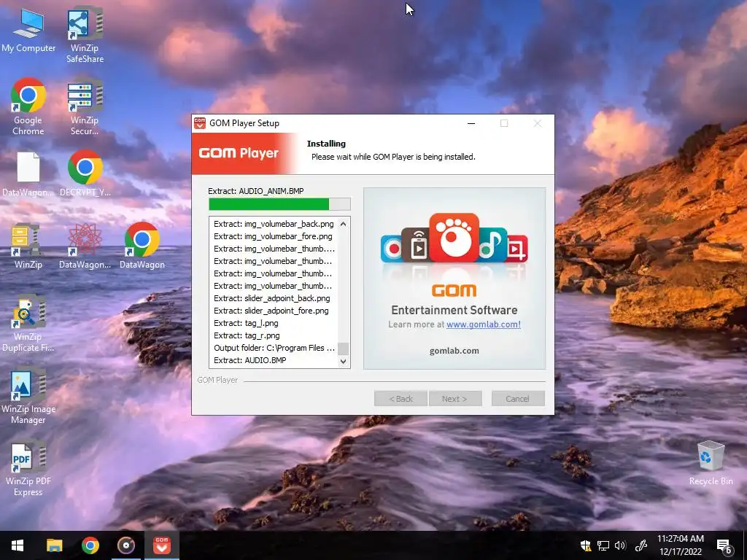
Task: Open WinZip desktop shortcut
Action: click(x=28, y=246)
